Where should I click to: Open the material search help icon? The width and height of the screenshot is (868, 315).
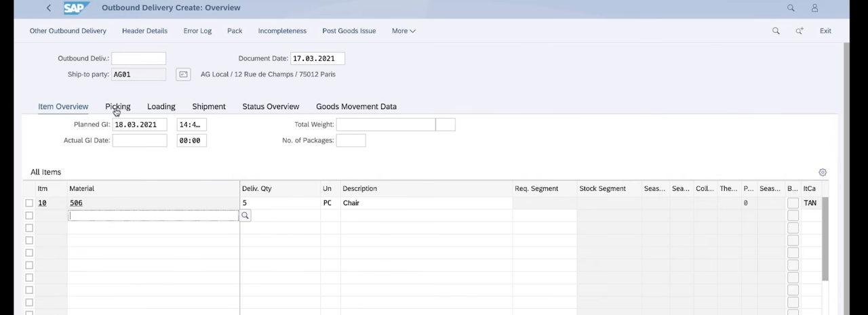[245, 215]
